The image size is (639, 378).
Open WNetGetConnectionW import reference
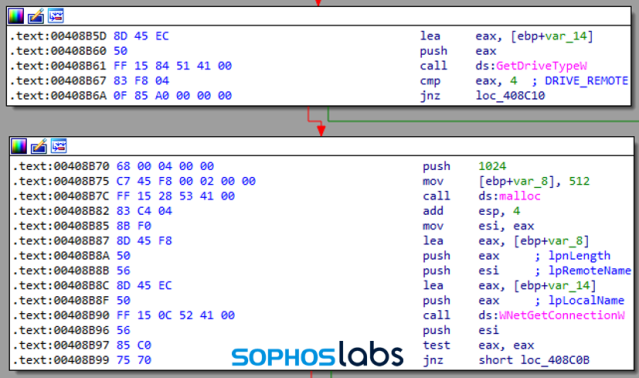tap(562, 315)
